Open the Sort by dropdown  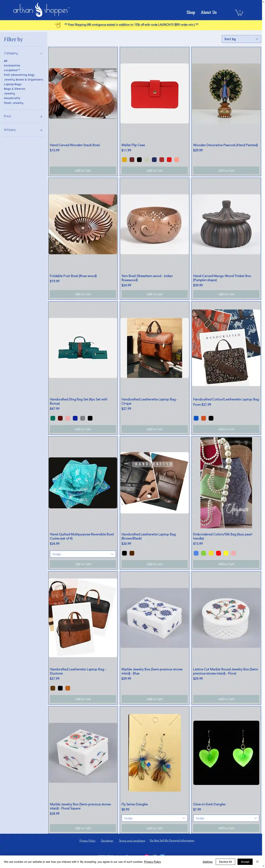tap(241, 39)
